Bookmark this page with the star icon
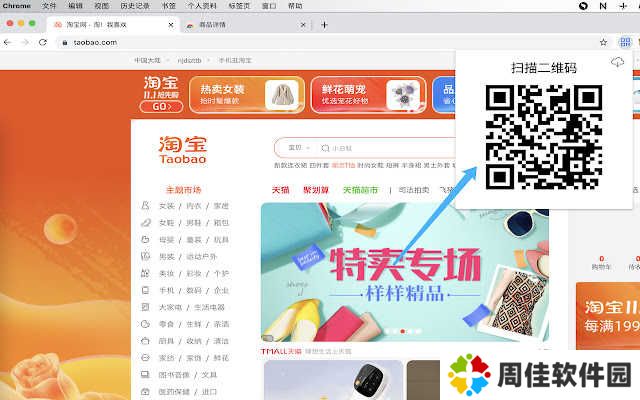This screenshot has width=640, height=400. [603, 42]
